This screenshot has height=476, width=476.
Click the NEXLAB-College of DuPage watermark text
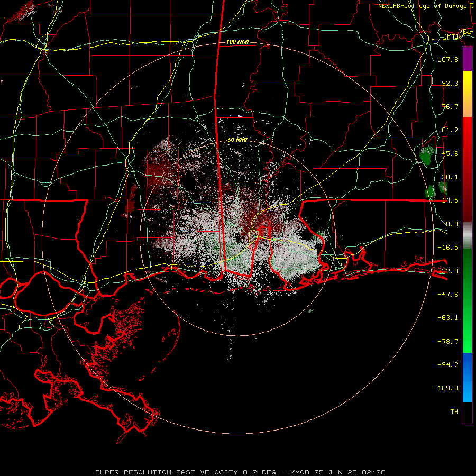425,6
